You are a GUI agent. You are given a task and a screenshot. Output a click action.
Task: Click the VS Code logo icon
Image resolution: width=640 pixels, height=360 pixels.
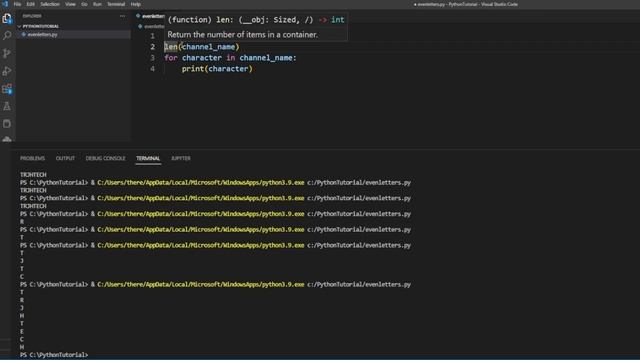tap(5, 4)
